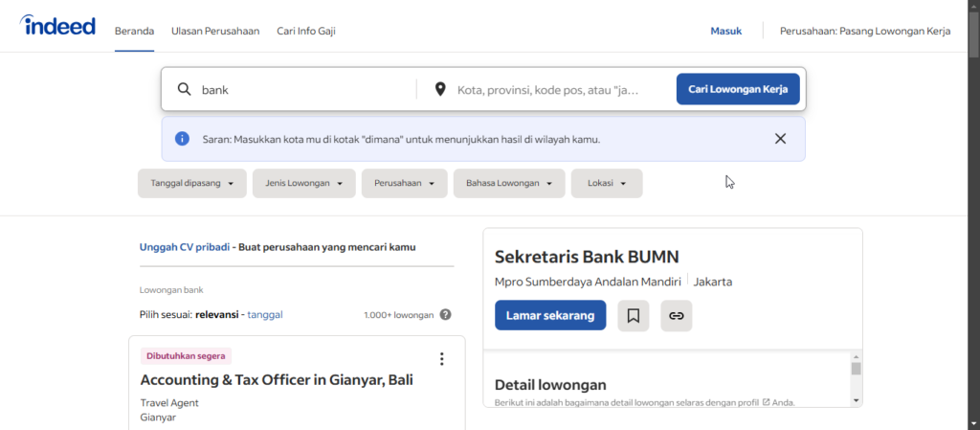The image size is (980, 430).
Task: Click the Detail lowongan heading
Action: (x=550, y=385)
